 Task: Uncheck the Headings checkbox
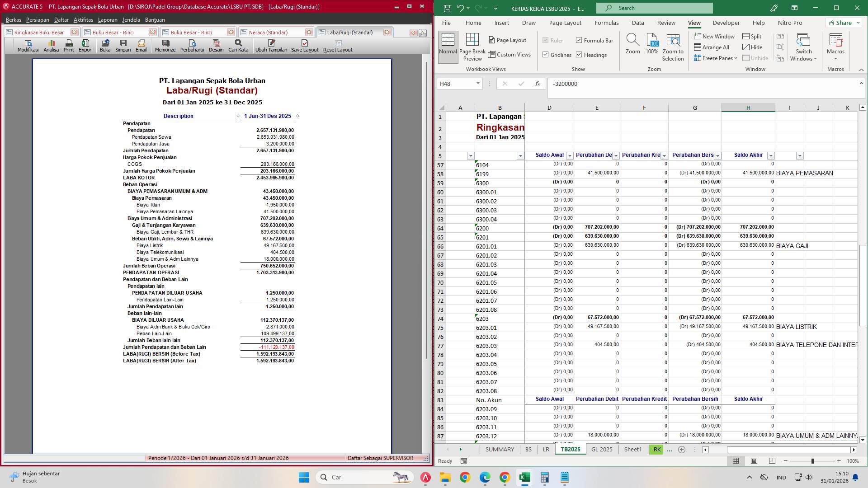(x=579, y=55)
